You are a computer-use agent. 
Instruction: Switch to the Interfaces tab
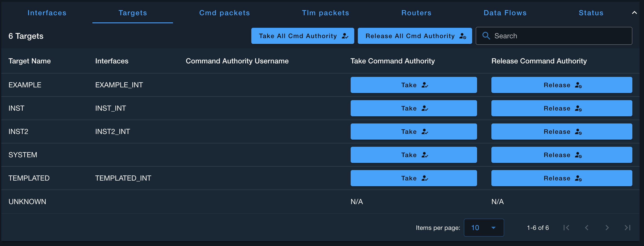[47, 13]
